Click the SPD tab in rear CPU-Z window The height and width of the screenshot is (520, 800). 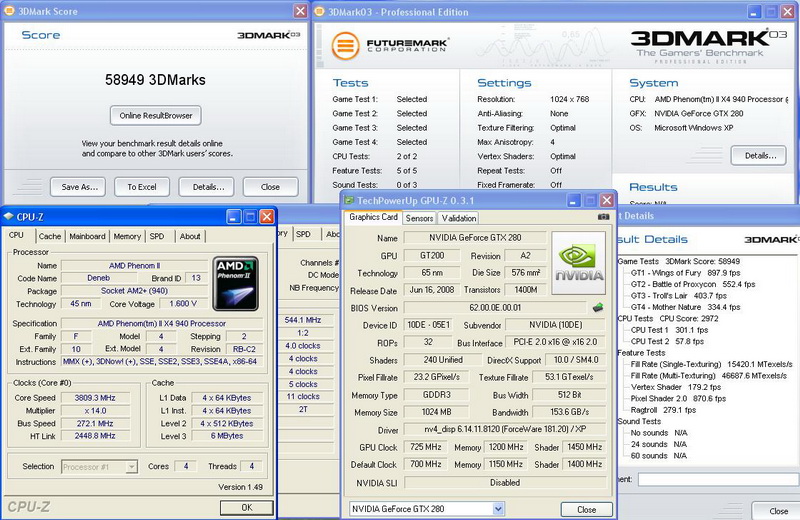[x=303, y=234]
